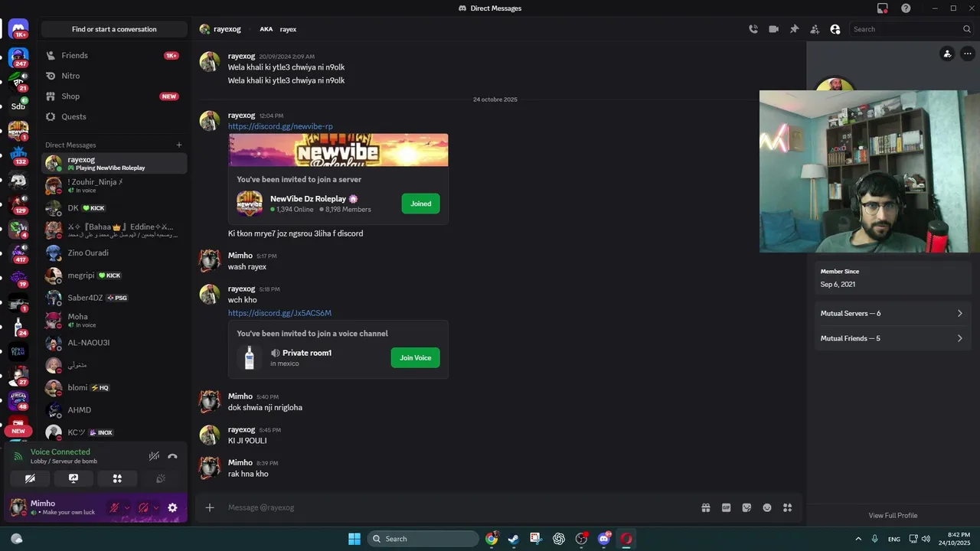This screenshot has height=551, width=980.
Task: Open the sticker picker
Action: point(746,507)
